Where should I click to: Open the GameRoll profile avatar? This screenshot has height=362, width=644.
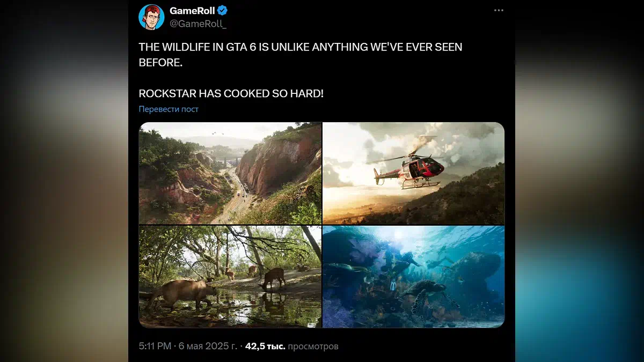151,17
